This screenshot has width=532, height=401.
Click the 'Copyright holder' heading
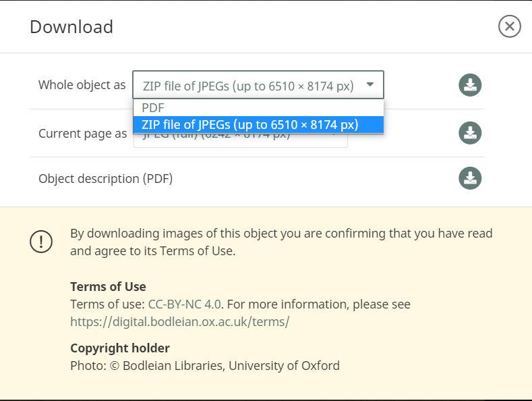coord(120,348)
